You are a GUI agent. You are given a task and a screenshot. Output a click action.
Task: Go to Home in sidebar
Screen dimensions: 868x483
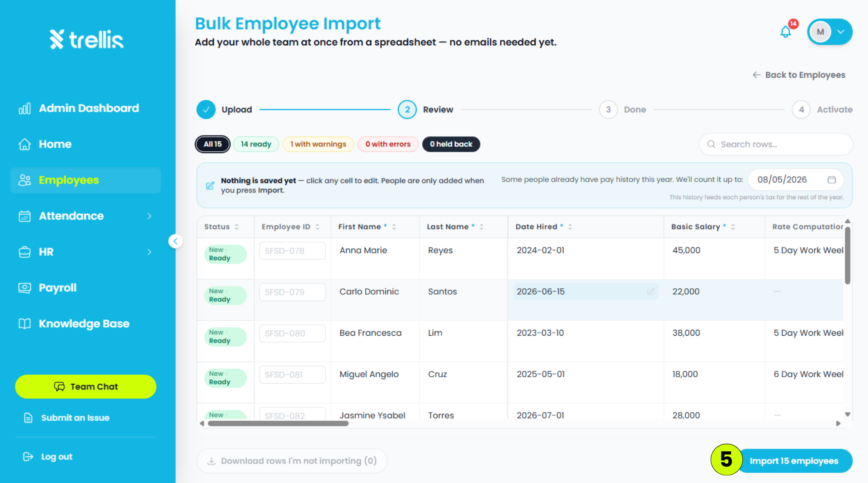pos(86,144)
